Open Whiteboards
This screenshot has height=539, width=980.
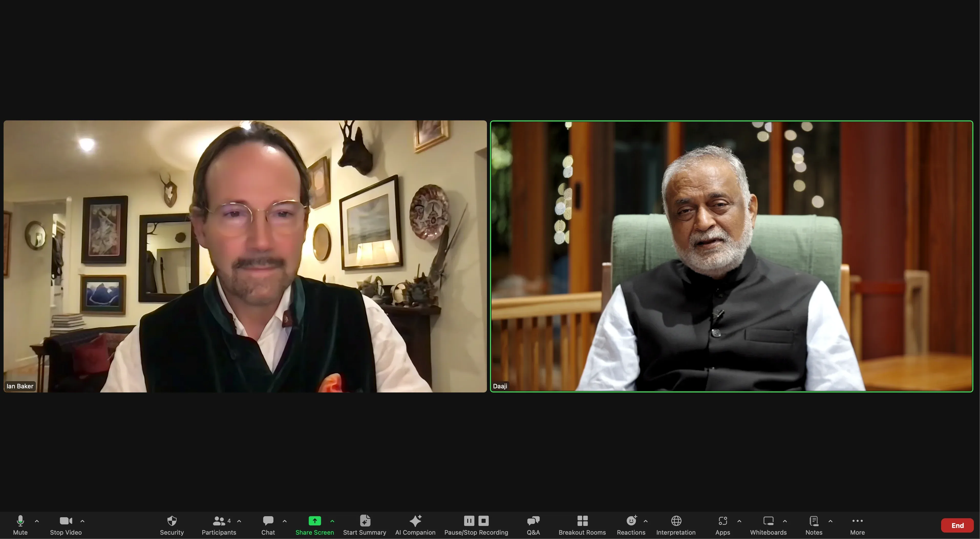[x=768, y=525]
